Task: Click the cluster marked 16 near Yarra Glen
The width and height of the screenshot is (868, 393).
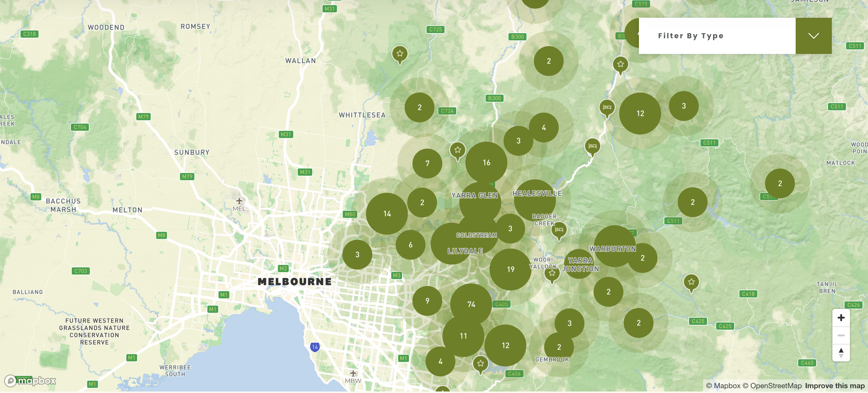Action: click(486, 162)
